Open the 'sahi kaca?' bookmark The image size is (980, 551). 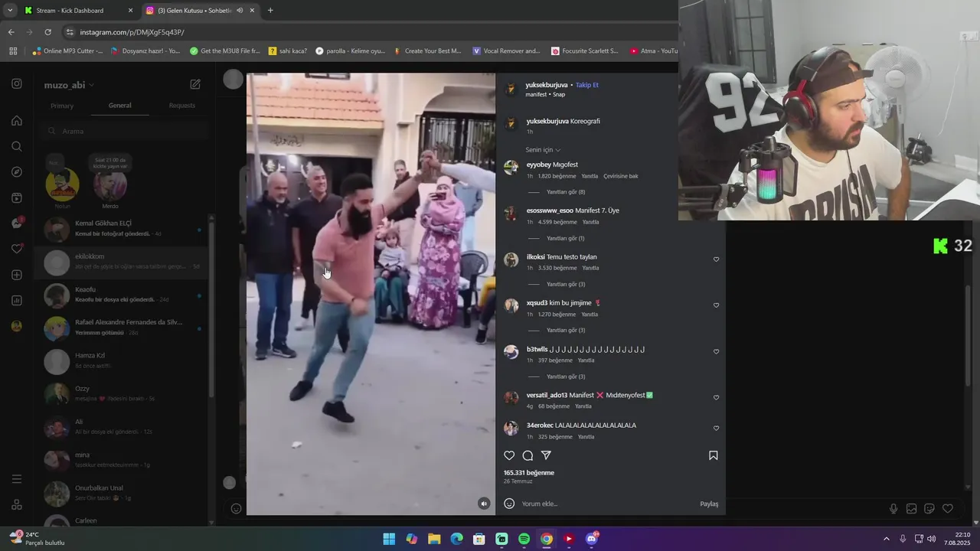288,51
